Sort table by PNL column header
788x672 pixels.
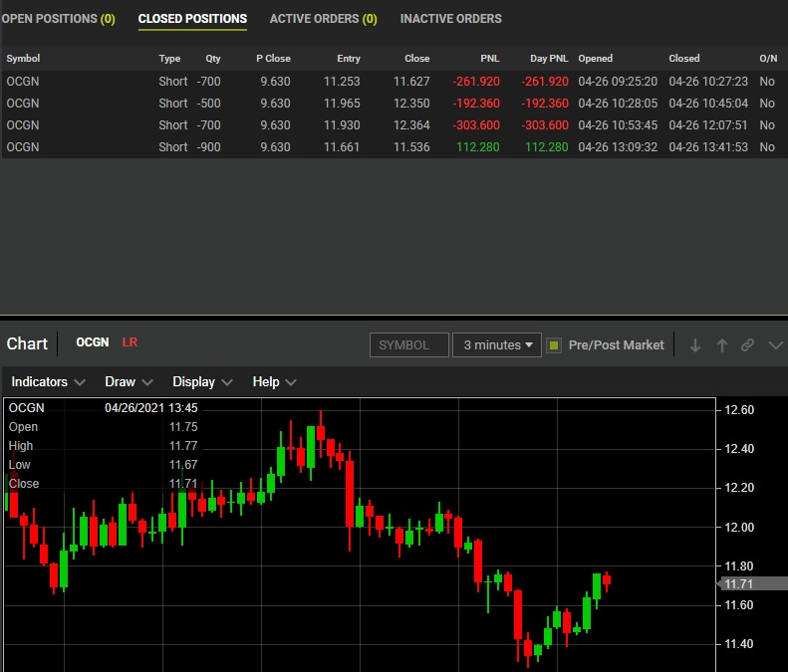489,59
